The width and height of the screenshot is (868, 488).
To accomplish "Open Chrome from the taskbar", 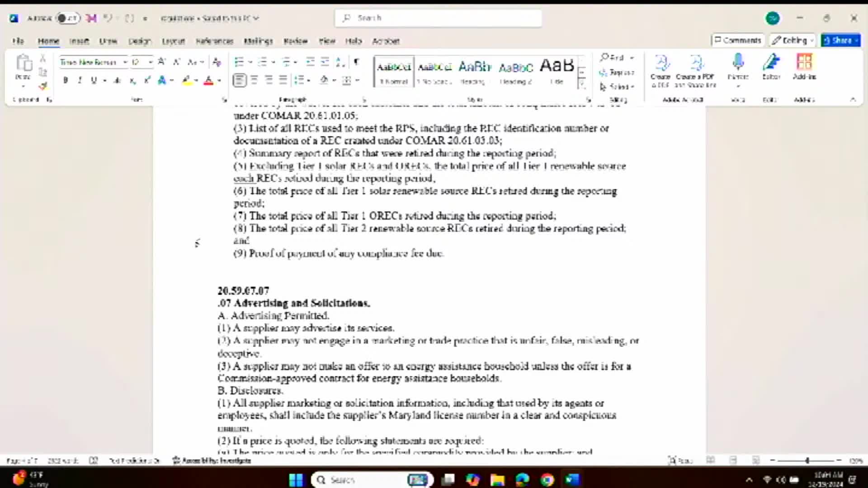I will coord(547,479).
